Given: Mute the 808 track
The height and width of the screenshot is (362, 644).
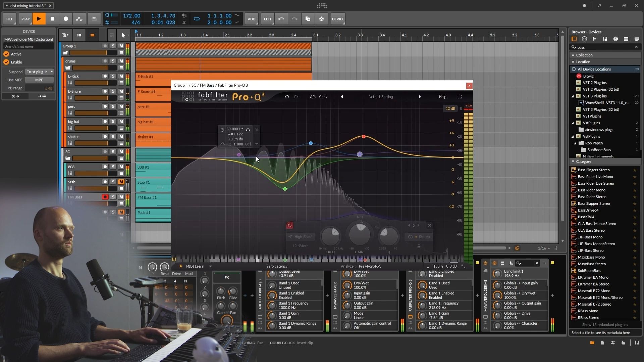Looking at the screenshot, I should tap(121, 167).
